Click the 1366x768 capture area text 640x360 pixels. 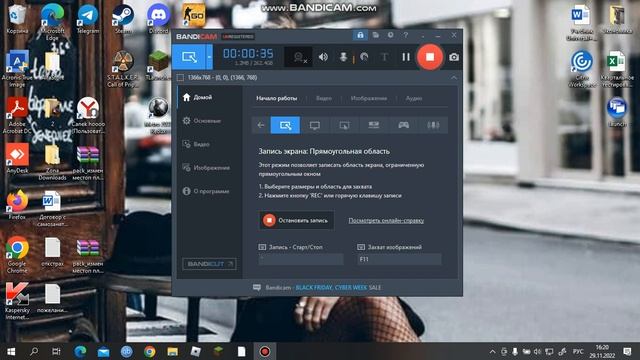click(x=222, y=78)
